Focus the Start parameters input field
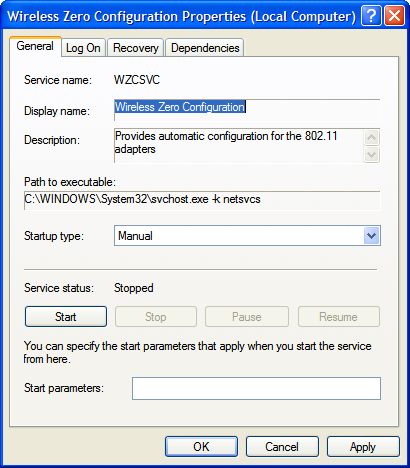The width and height of the screenshot is (410, 468). [x=256, y=388]
